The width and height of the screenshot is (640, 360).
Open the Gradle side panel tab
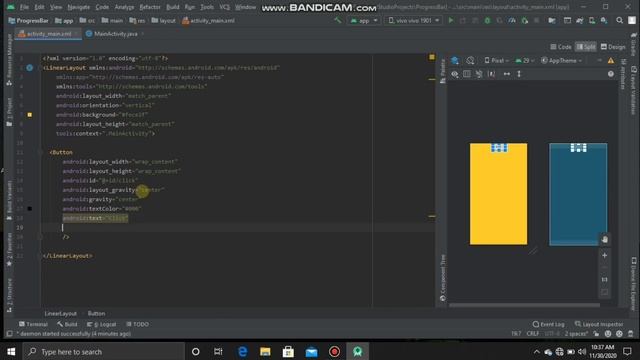(633, 45)
